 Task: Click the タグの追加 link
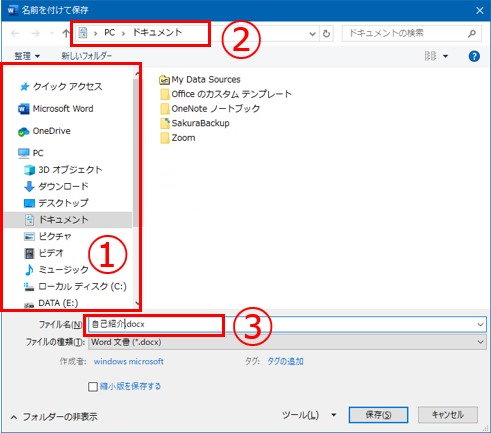pyautogui.click(x=285, y=361)
